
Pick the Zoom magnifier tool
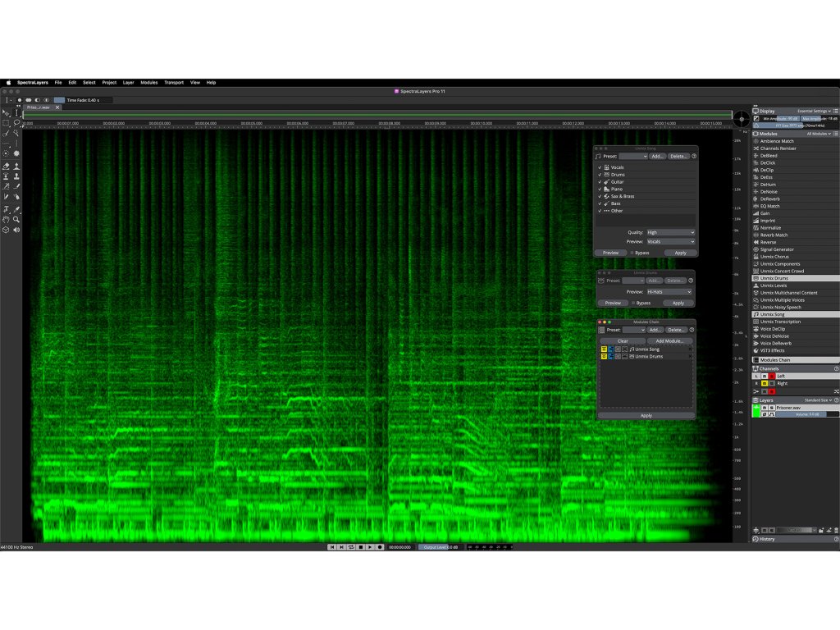pyautogui.click(x=16, y=220)
